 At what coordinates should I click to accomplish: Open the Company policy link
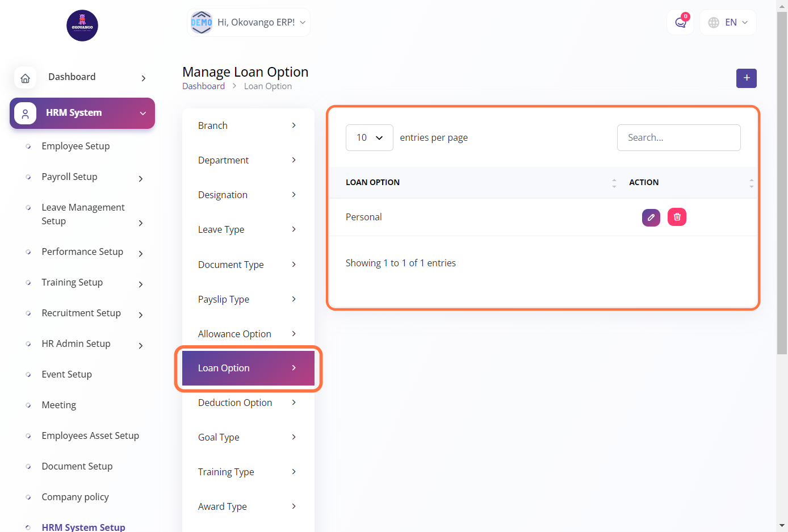tap(75, 497)
